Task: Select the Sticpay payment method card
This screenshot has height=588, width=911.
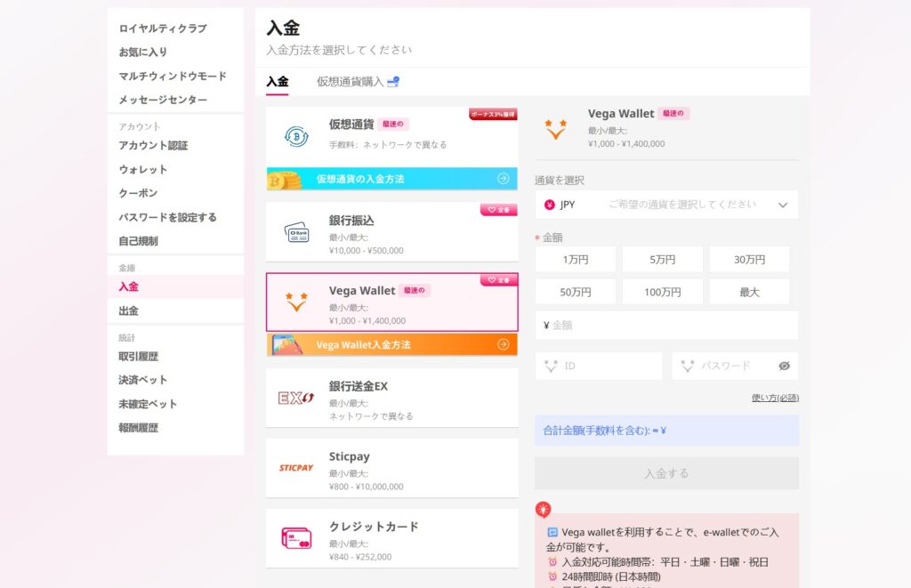Action: [x=392, y=468]
